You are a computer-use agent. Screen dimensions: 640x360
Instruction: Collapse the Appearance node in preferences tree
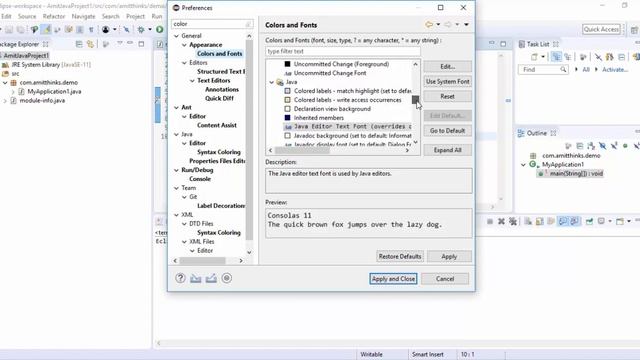[184, 45]
